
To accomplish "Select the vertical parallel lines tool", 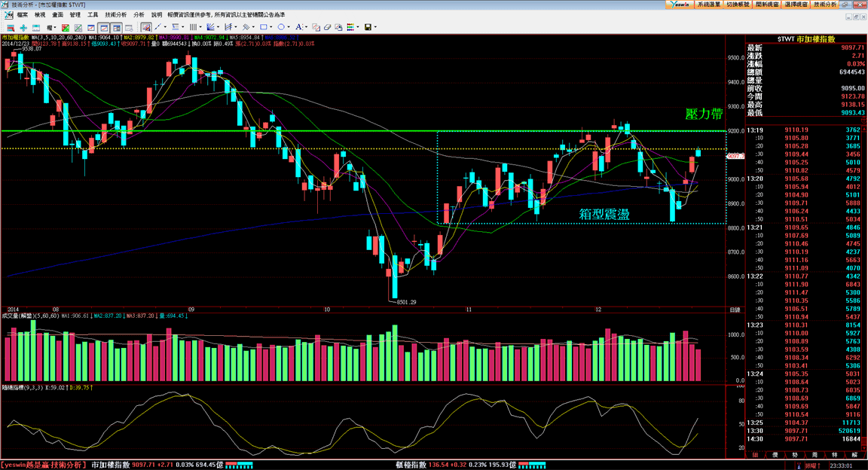I will click(x=193, y=26).
